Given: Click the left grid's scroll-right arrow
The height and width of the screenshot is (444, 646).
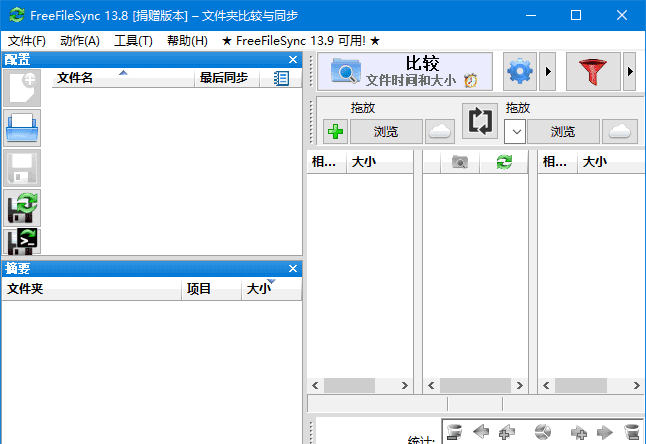Looking at the screenshot, I should [x=405, y=386].
